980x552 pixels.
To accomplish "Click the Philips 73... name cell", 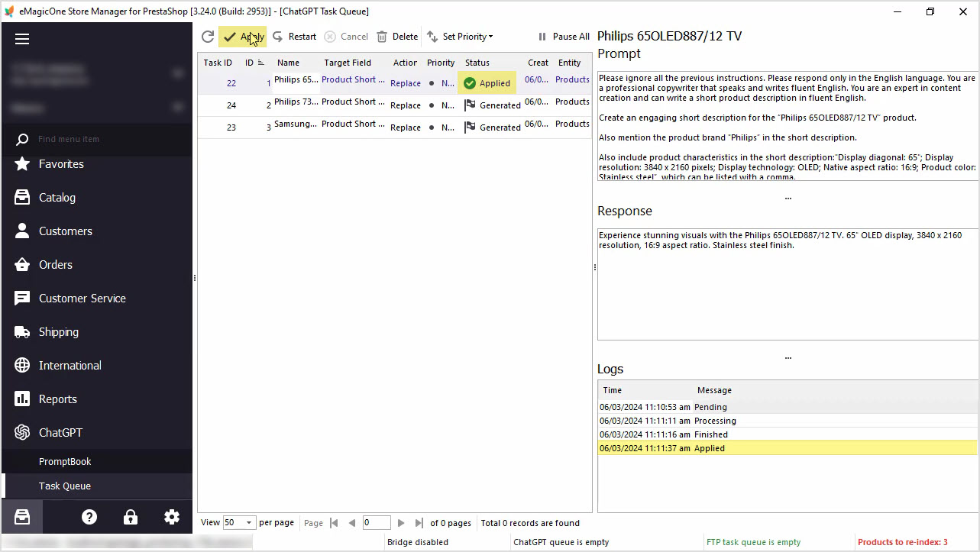I will (x=296, y=102).
